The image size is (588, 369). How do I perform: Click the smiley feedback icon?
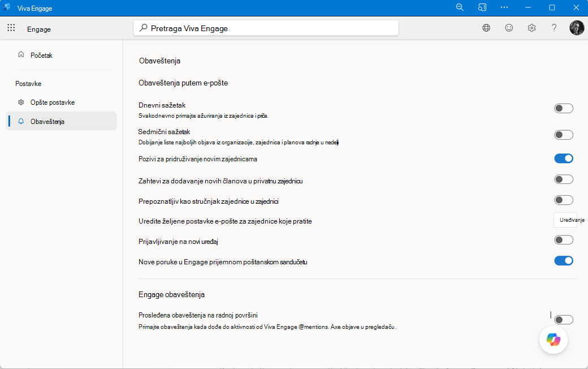click(509, 28)
